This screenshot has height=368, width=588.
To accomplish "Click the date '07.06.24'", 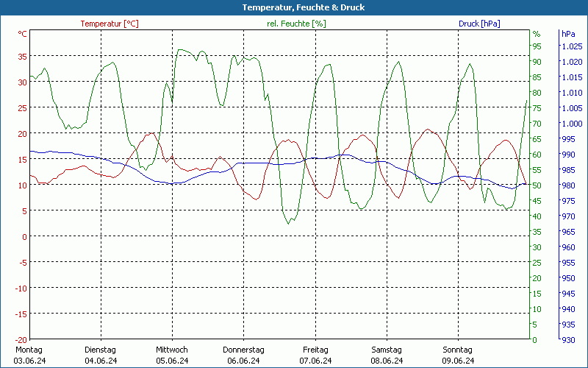I will pos(315,361).
